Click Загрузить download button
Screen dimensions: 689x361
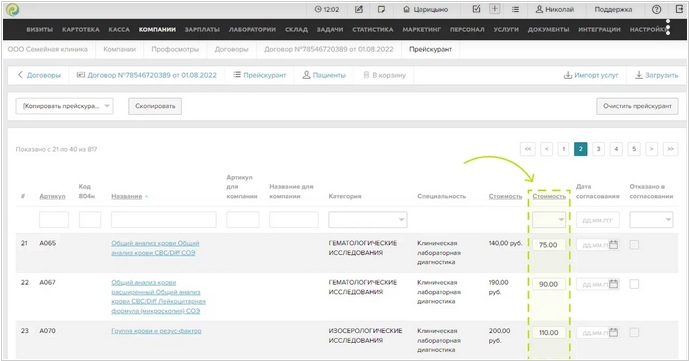656,75
